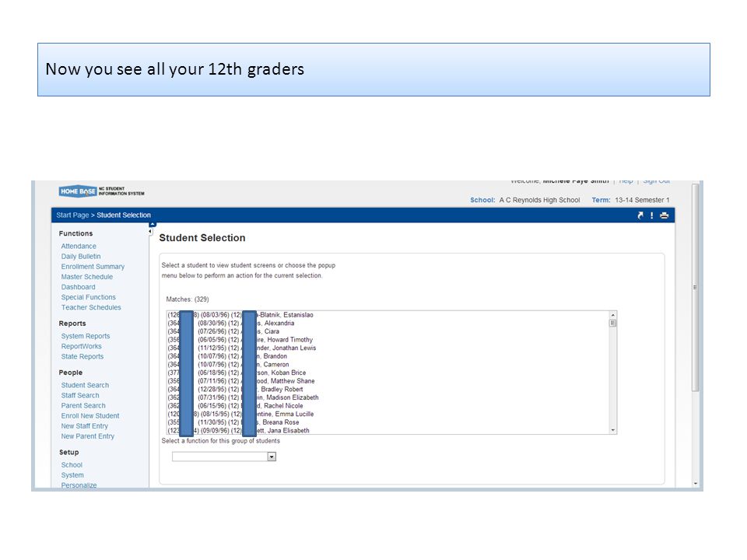
Task: Go to the Dashboard
Action: pos(78,287)
